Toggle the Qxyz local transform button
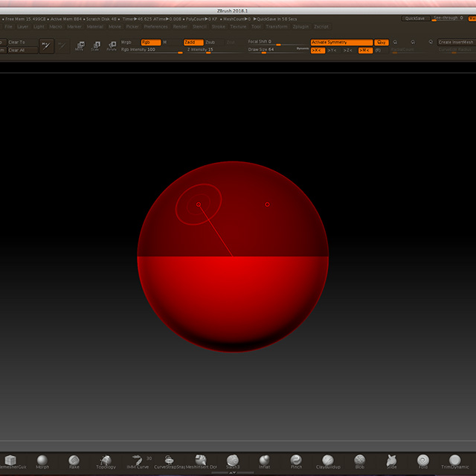Screen dimensions: 476x476 (382, 42)
